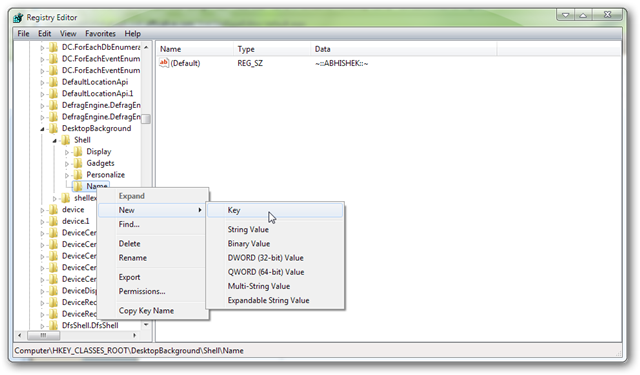Click the Name key folder icon

click(x=78, y=186)
